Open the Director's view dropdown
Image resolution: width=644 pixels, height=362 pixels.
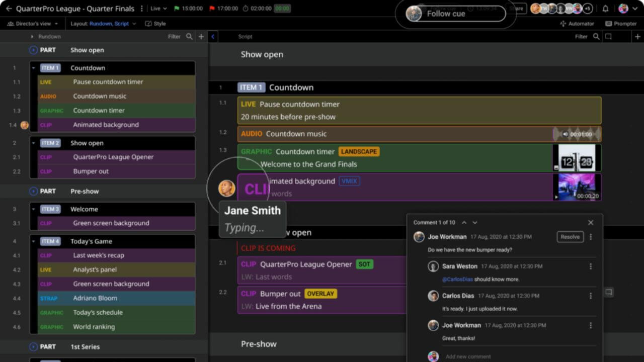click(33, 24)
